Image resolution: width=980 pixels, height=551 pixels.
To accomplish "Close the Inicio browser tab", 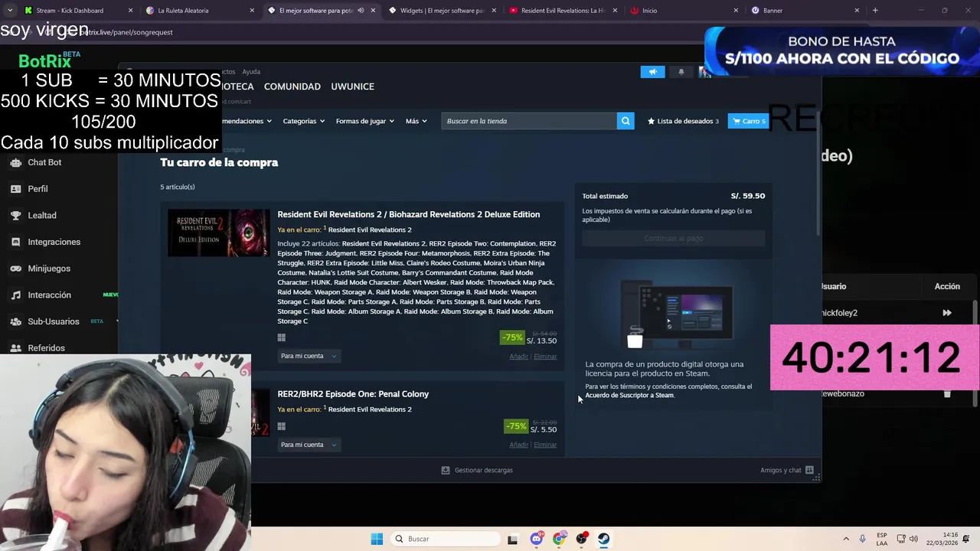I will pos(736,11).
